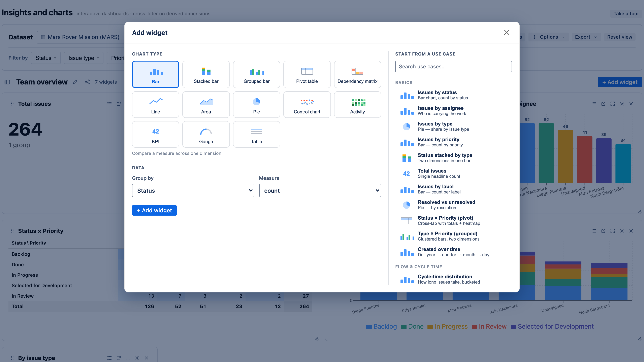Viewport: 644px width, 362px height.
Task: Open the Total issues widget list menu
Action: [109, 104]
